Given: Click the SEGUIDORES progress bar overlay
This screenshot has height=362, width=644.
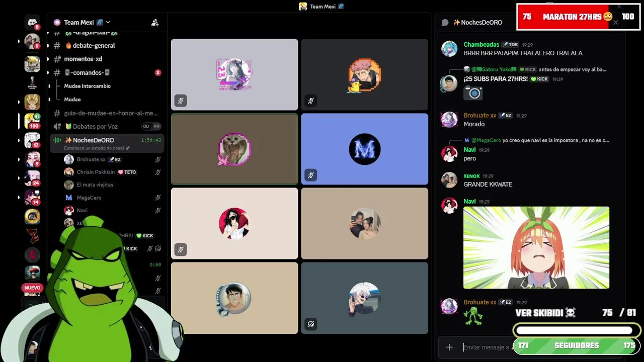Looking at the screenshot, I should [x=576, y=345].
